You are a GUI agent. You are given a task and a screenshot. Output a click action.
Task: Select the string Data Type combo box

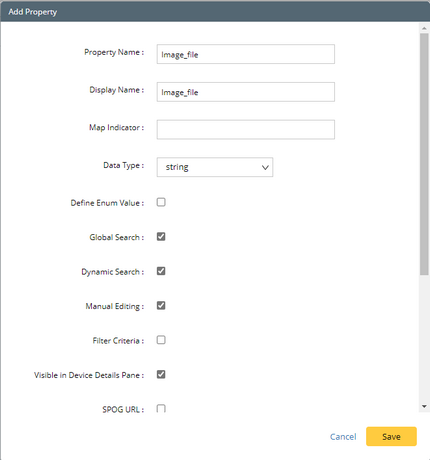[x=215, y=167]
